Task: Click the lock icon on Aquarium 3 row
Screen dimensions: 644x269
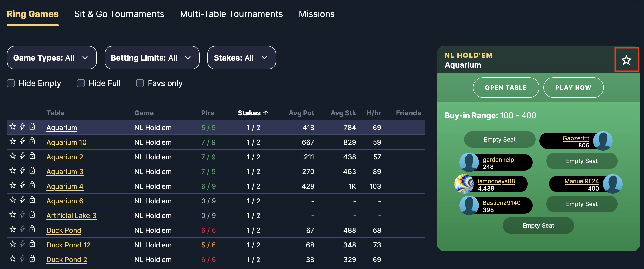Action: click(x=32, y=170)
